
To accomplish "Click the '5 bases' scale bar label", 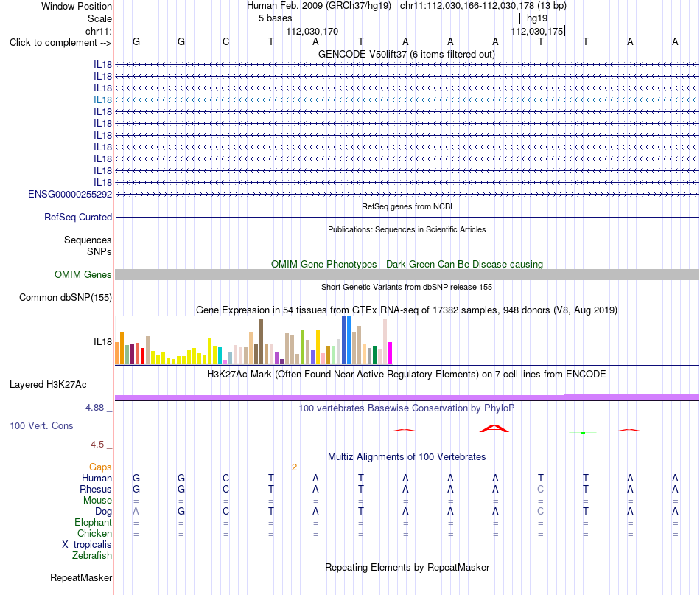I will click(275, 18).
